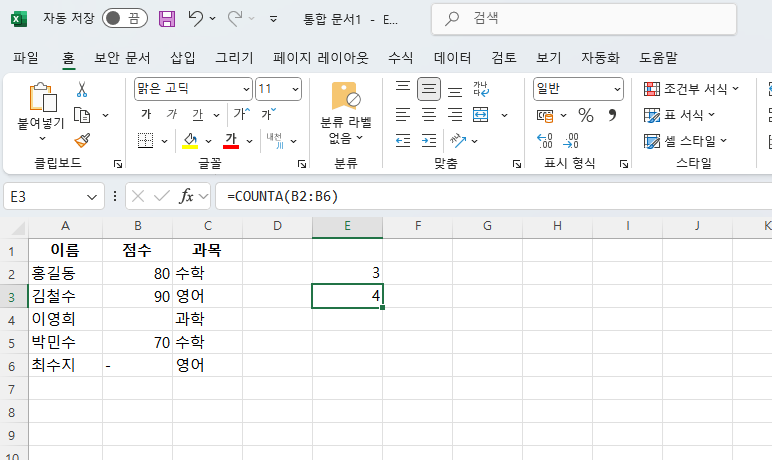Switch to the 데이터 ribbon tab

452,58
